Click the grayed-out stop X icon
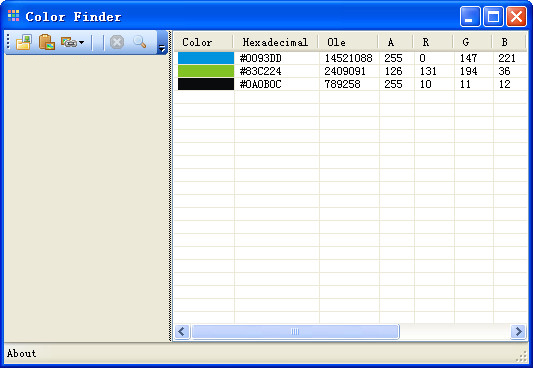Viewport: 533px width, 368px height. [x=117, y=42]
